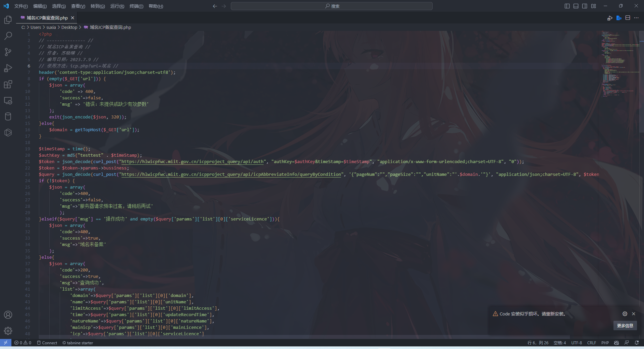644x349 pixels.
Task: Open the PHP language mode selector
Action: [x=605, y=343]
